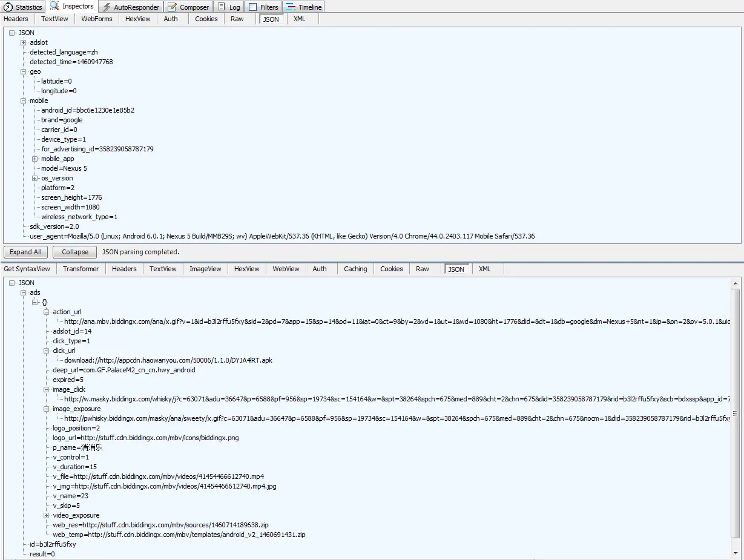
Task: Expand the adslot node
Action: (24, 42)
